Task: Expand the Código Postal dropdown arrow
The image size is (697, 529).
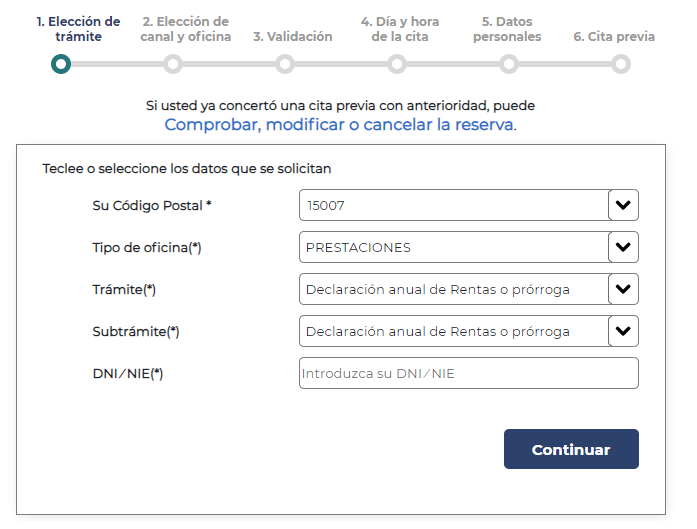Action: [623, 205]
